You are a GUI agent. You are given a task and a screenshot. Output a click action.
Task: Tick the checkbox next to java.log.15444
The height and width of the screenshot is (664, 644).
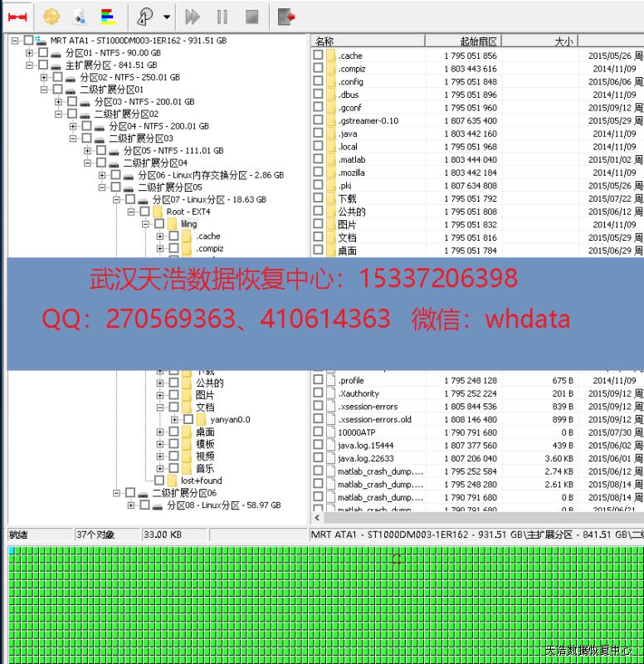click(x=318, y=445)
